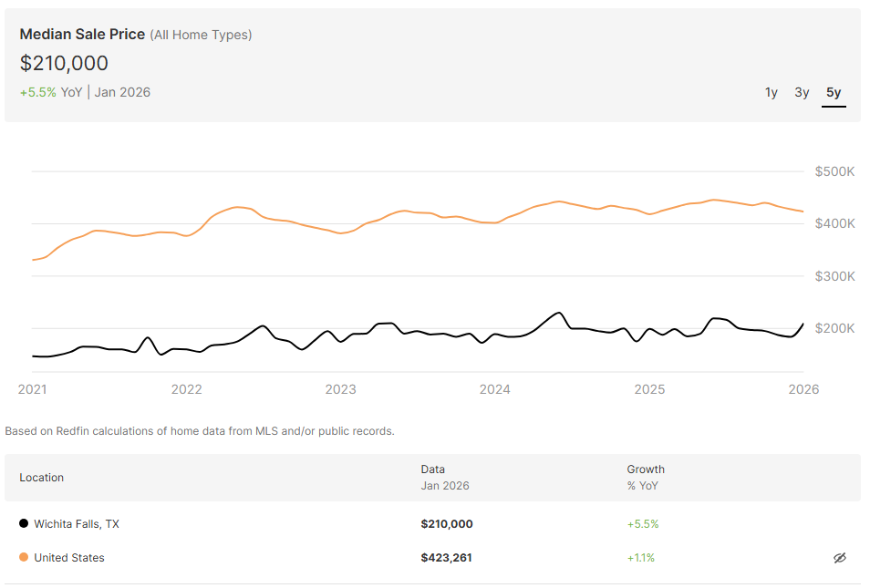This screenshot has height=588, width=870.
Task: Switch to the 1y time range
Action: coord(771,92)
